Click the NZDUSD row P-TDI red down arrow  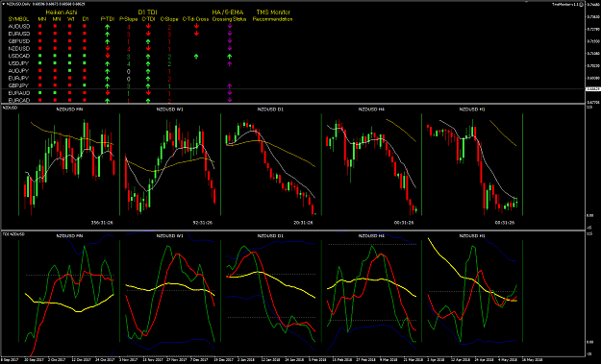click(108, 49)
